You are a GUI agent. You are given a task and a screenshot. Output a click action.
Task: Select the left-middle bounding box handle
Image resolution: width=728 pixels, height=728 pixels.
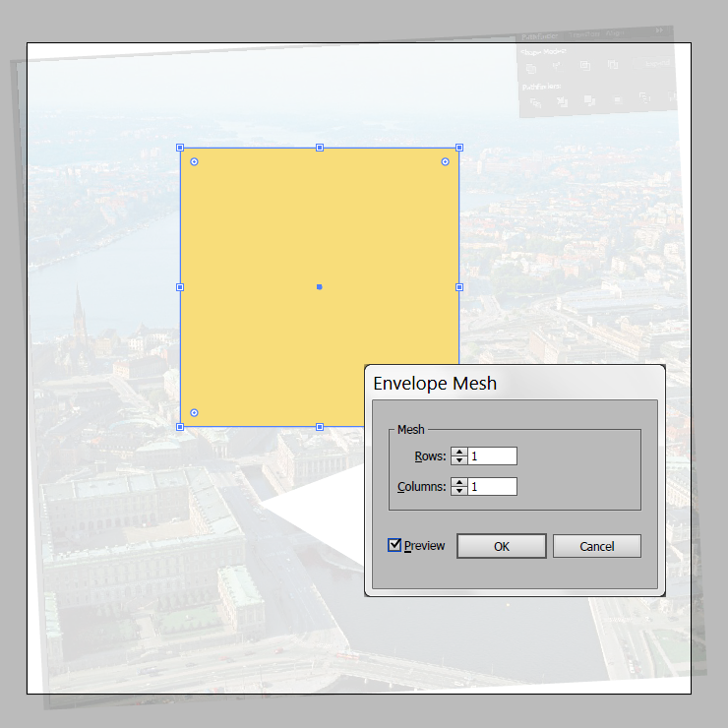pyautogui.click(x=180, y=287)
